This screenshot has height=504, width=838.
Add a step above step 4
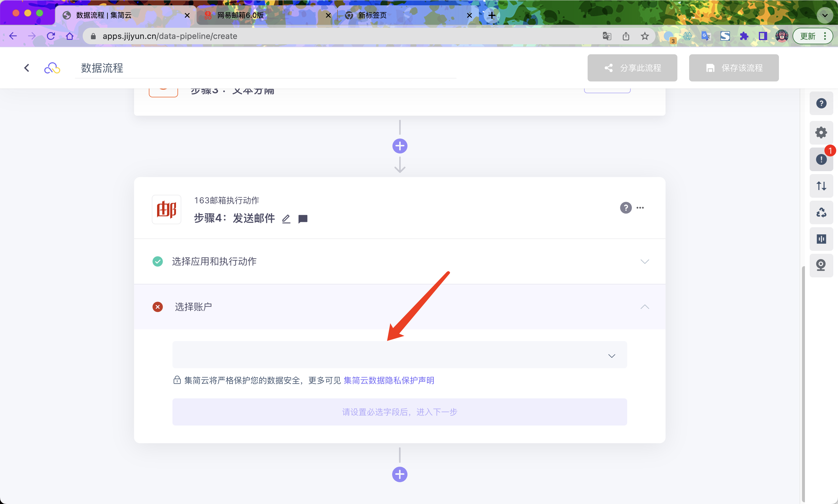click(400, 146)
